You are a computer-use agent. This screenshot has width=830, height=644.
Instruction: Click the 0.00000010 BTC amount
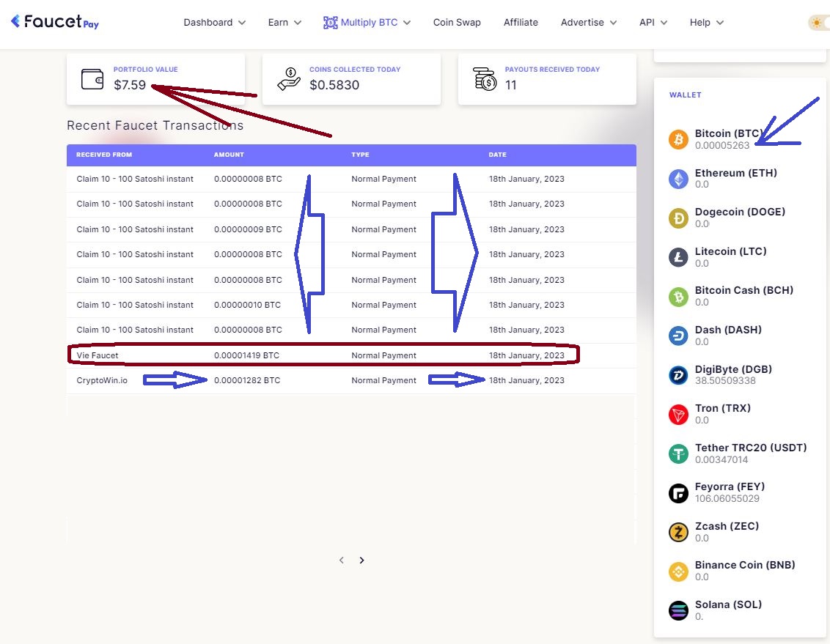click(x=247, y=305)
